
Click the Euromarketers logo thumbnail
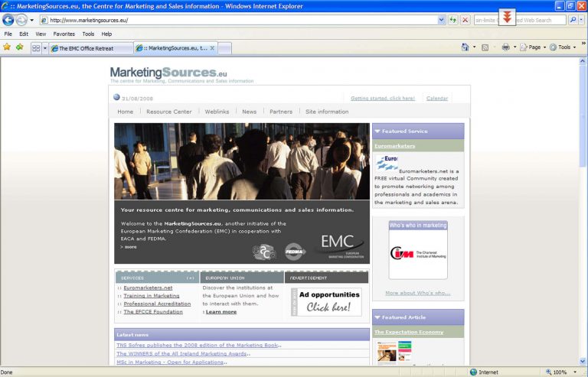click(x=387, y=164)
